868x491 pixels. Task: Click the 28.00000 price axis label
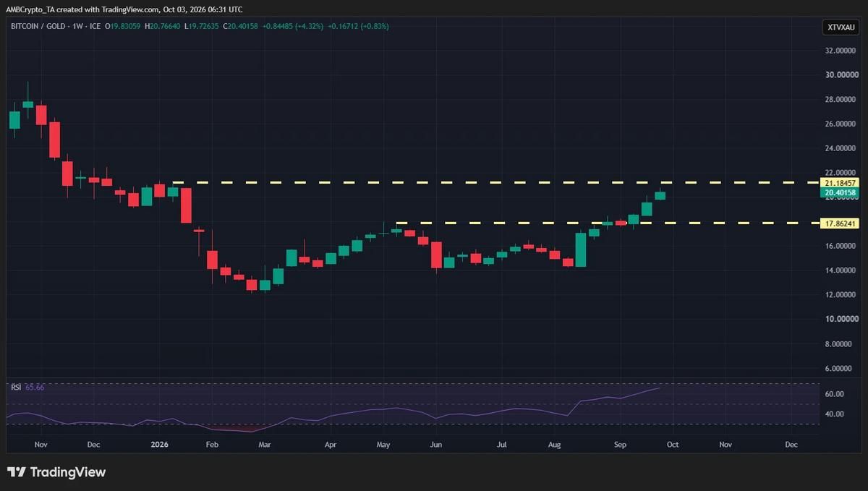841,99
